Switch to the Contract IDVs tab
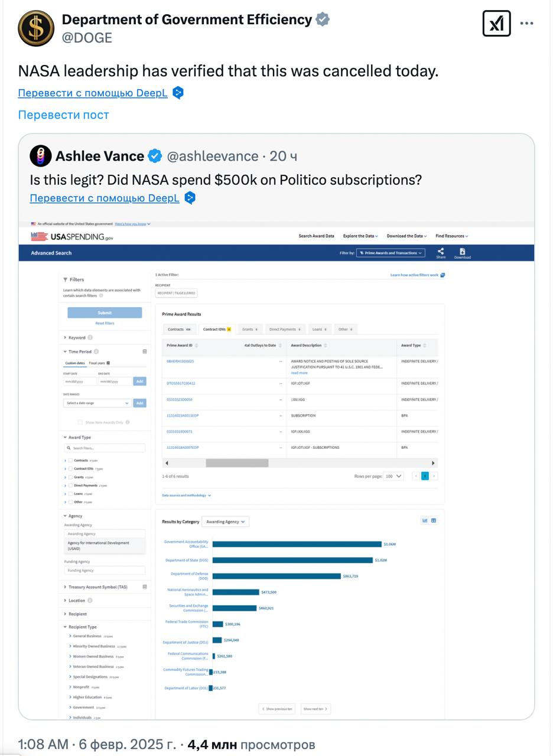Screen dimensions: 553x756 coord(216,330)
